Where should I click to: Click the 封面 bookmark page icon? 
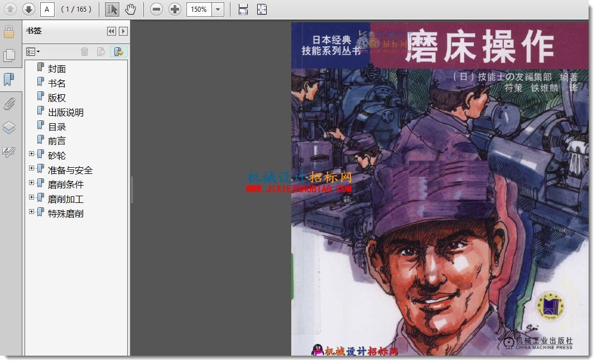click(x=41, y=67)
